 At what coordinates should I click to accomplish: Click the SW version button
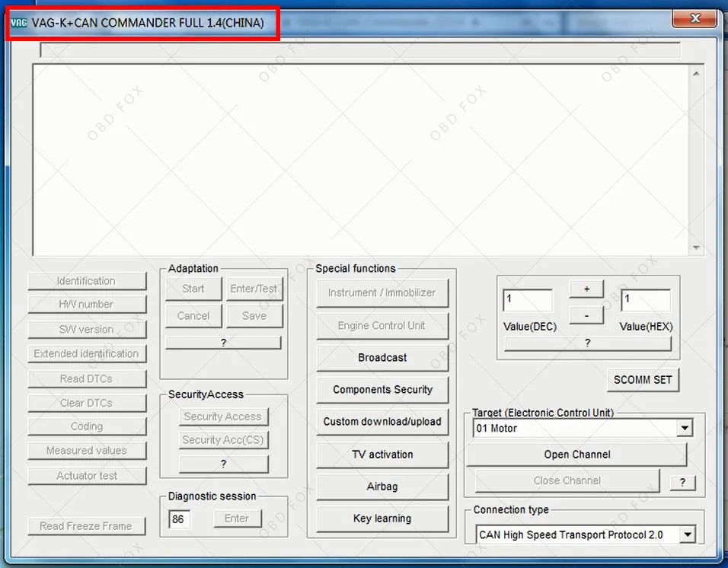tap(87, 330)
